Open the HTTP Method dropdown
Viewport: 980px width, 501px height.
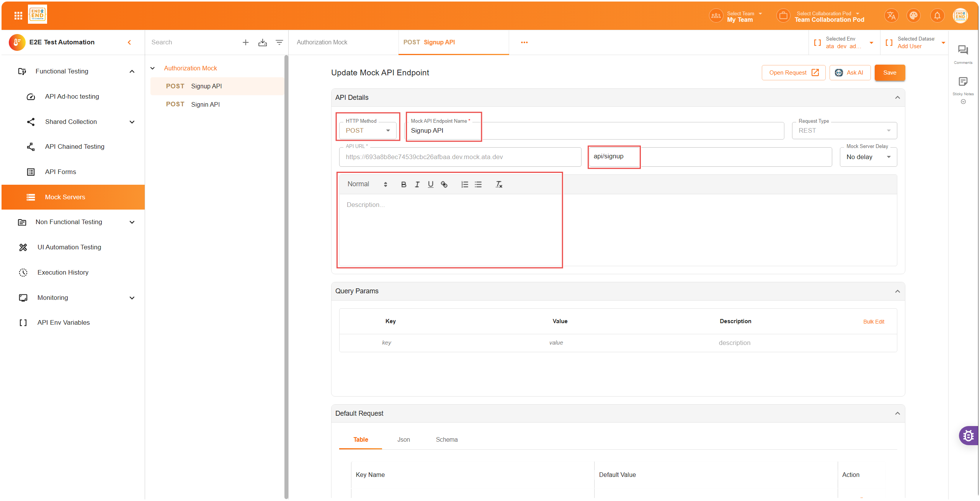click(368, 130)
